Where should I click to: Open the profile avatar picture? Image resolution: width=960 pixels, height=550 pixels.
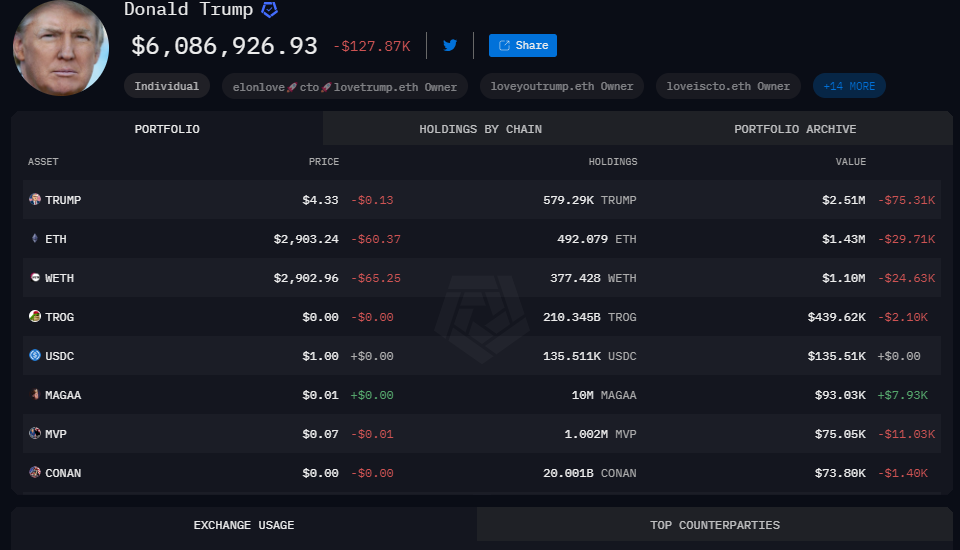click(61, 48)
